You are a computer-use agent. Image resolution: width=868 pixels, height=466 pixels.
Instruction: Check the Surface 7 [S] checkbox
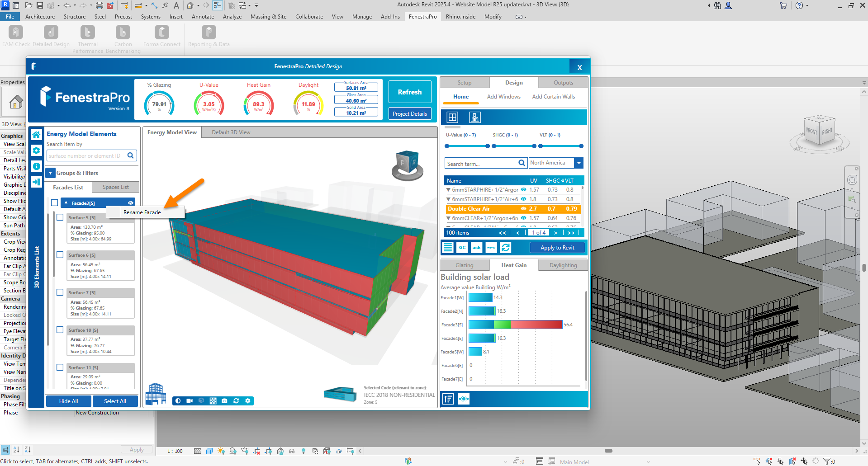pyautogui.click(x=60, y=292)
